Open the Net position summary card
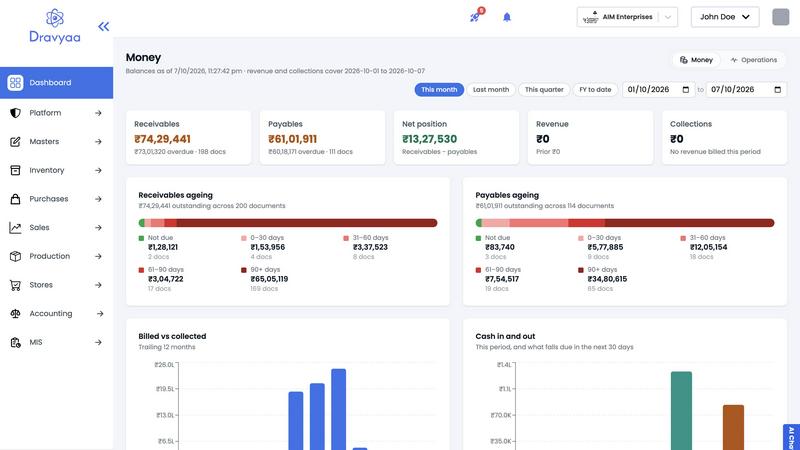Screen dimensions: 800x450 (x=456, y=138)
